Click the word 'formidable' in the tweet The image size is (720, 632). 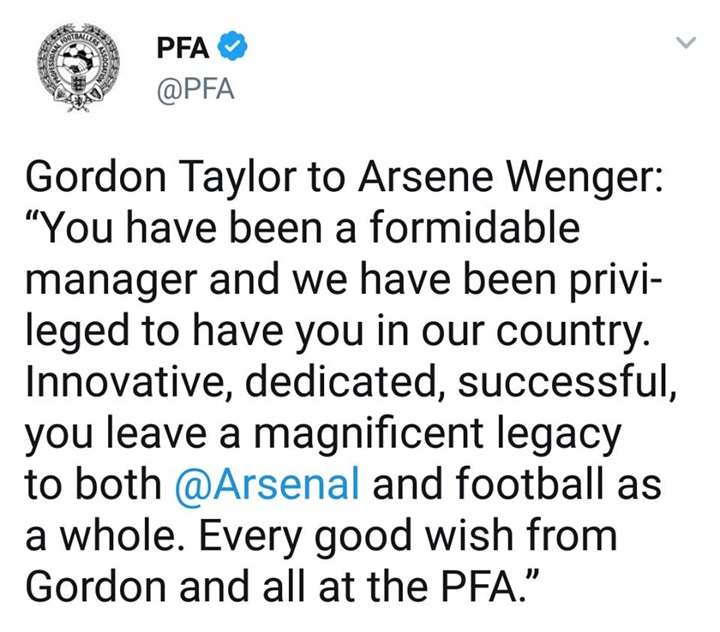click(475, 228)
